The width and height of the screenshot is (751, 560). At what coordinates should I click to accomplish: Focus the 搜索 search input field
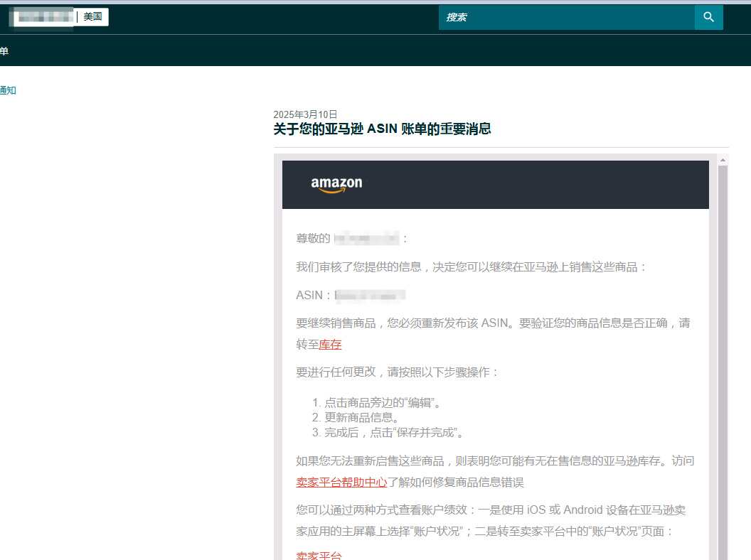click(x=567, y=17)
